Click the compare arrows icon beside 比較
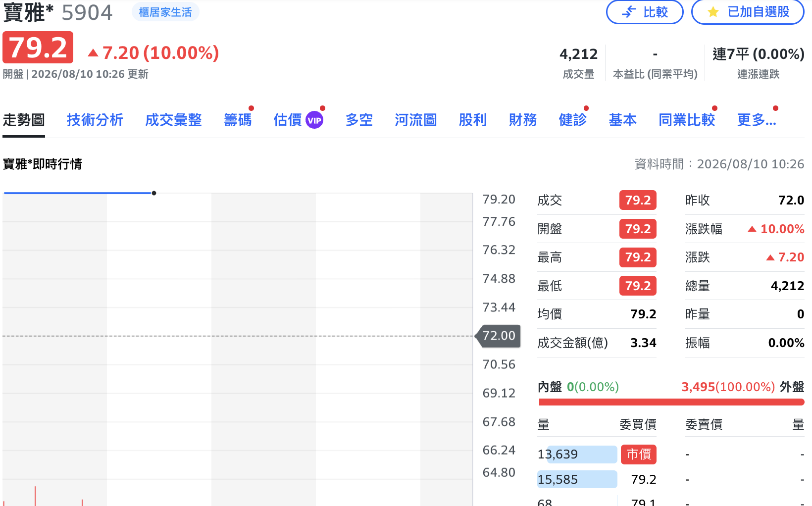 [629, 12]
